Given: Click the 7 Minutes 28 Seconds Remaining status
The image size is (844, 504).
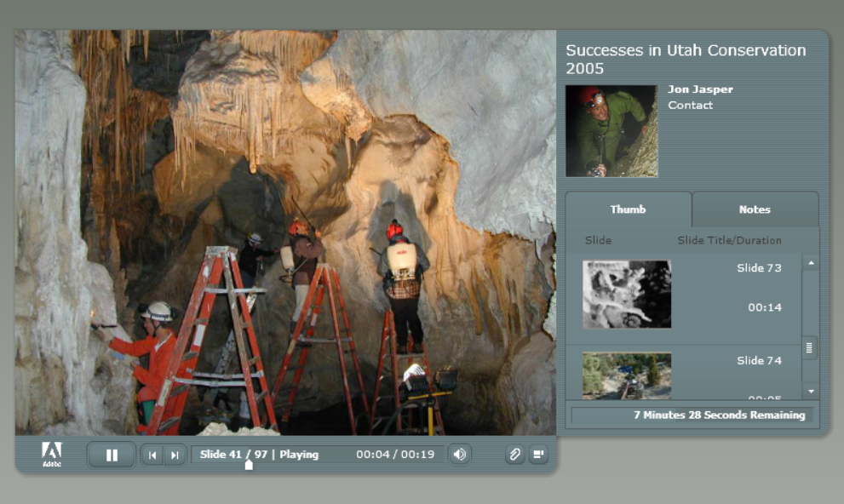Looking at the screenshot, I should [719, 415].
